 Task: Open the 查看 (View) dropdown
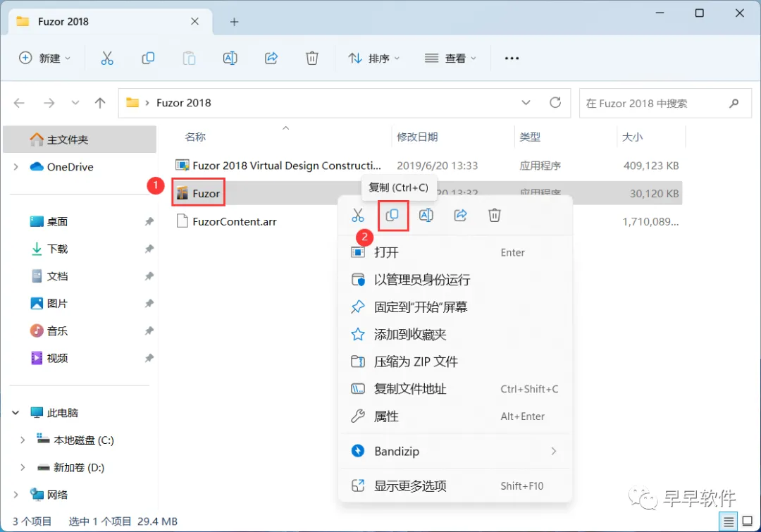point(450,58)
